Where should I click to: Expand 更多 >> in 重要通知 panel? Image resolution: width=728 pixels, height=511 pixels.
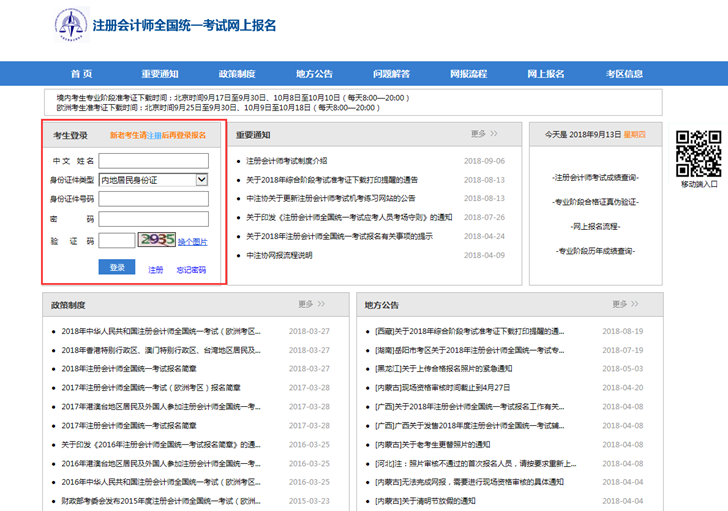[484, 134]
